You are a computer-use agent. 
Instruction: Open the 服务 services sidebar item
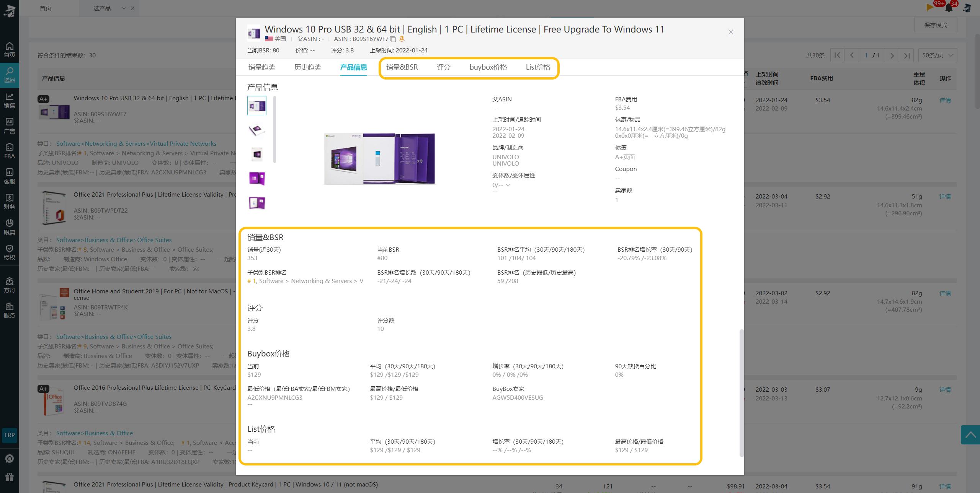pyautogui.click(x=9, y=310)
